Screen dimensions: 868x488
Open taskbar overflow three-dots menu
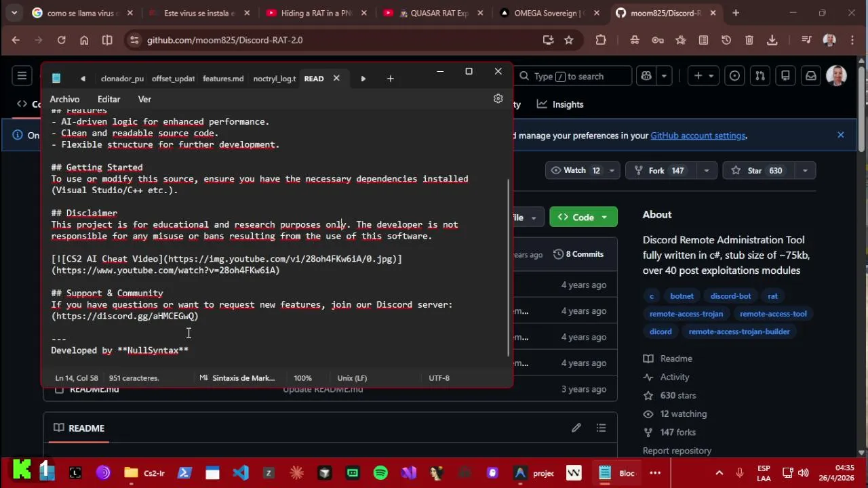click(x=655, y=472)
